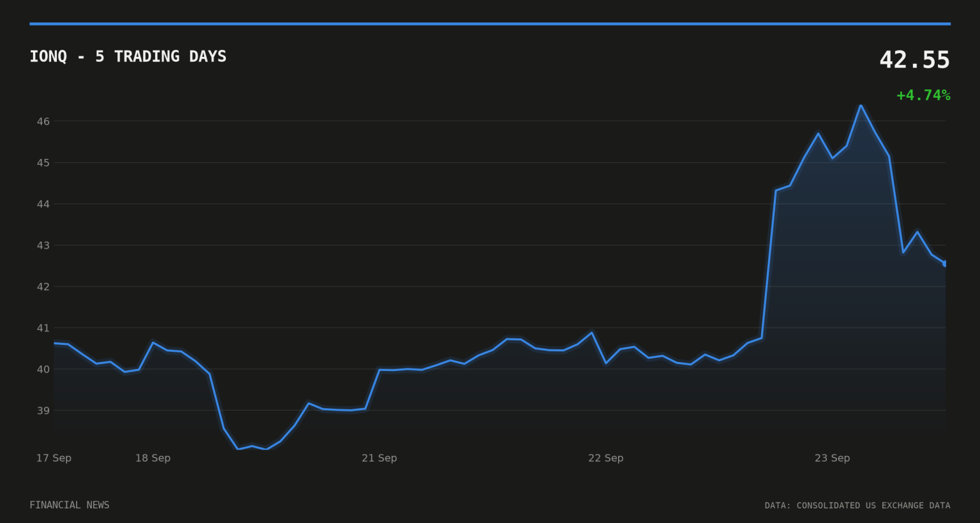Select the 17 Sep date label

[54, 458]
